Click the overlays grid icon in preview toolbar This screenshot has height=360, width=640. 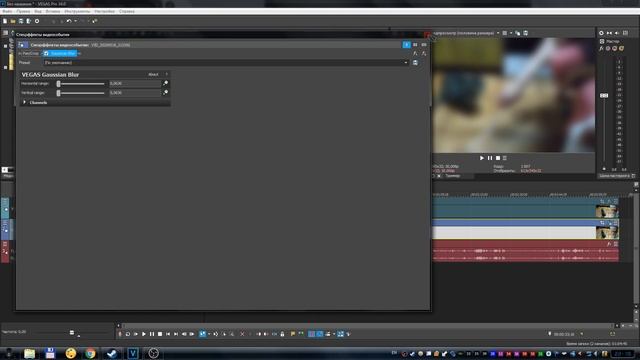pyautogui.click(x=505, y=33)
